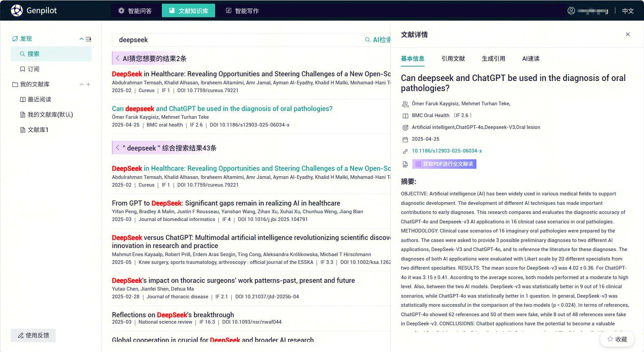Image resolution: width=644 pixels, height=352 pixels.
Task: Click the bookmark icon beside 订阅
Action: tap(23, 69)
